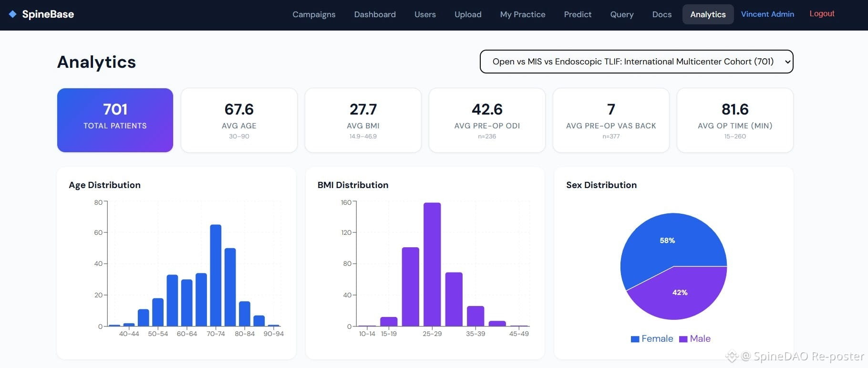The height and width of the screenshot is (368, 868).
Task: Open My Practice from navigation
Action: pos(523,14)
